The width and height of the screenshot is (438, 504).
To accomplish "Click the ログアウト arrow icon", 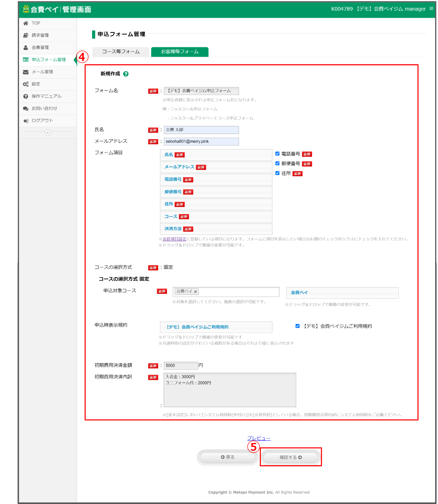I will 26,121.
